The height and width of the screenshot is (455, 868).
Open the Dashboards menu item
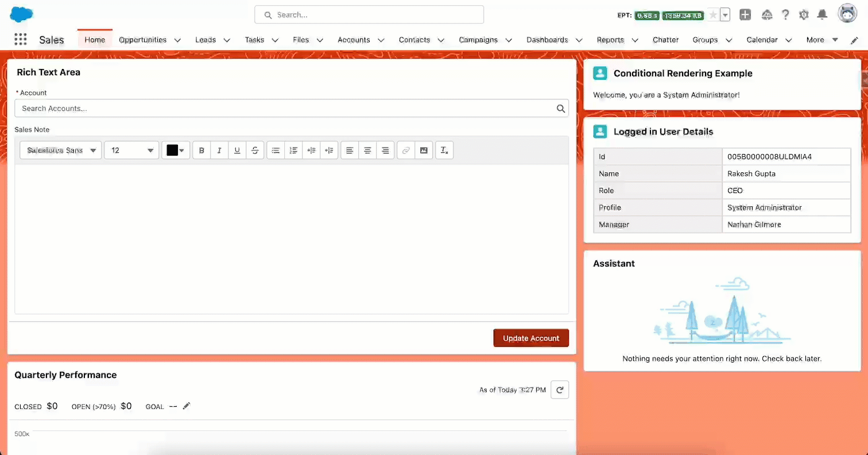point(547,40)
